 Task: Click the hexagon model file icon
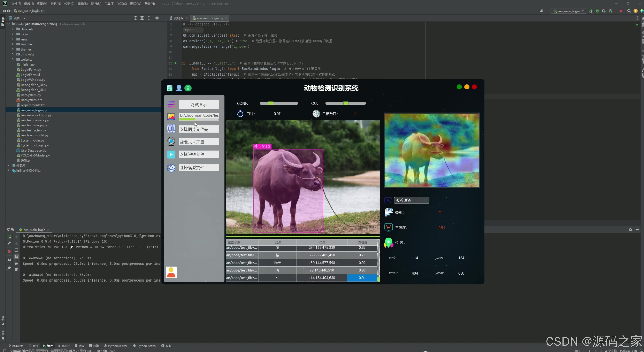click(x=171, y=168)
